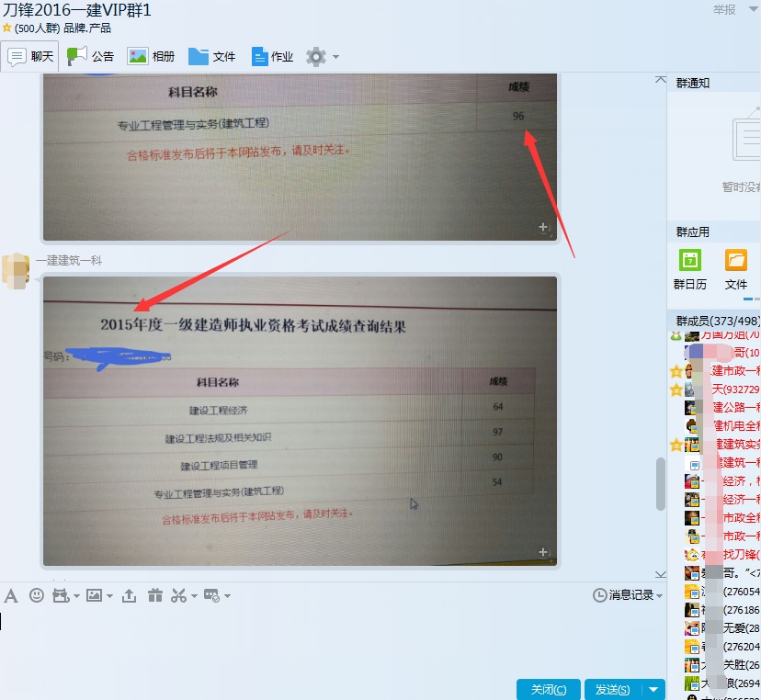Click the group notice document placeholder icon
761x700 pixels.
click(x=746, y=135)
